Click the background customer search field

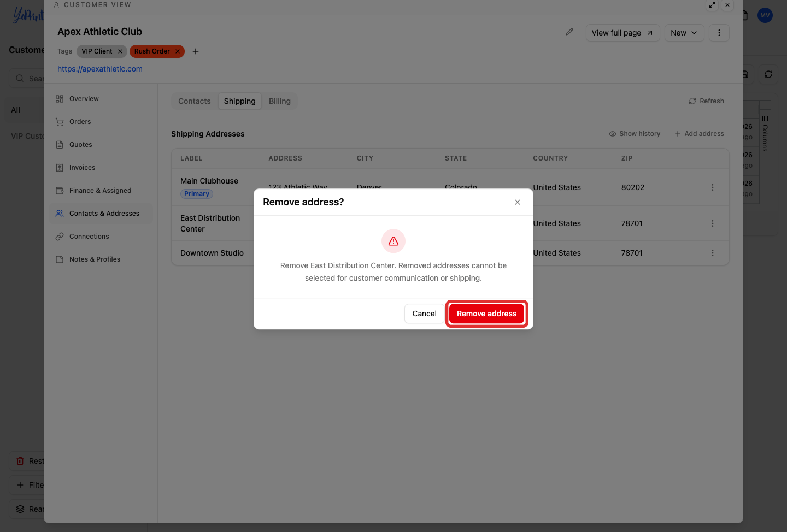[26, 78]
